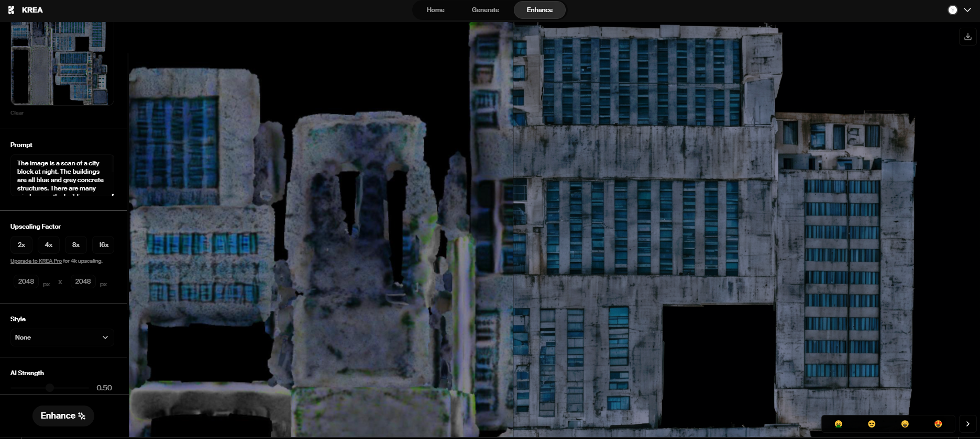Rate result with the heart-eyes emoji
The height and width of the screenshot is (439, 980).
[938, 424]
